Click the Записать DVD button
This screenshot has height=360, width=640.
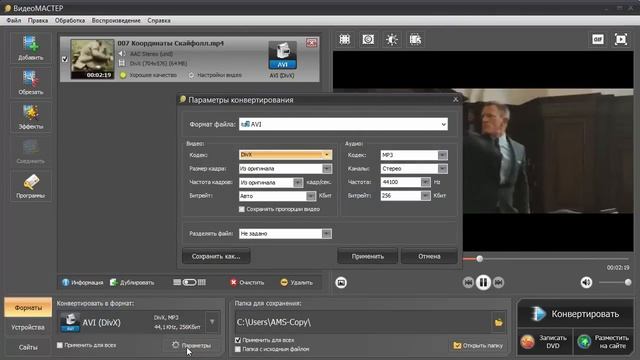click(544, 342)
